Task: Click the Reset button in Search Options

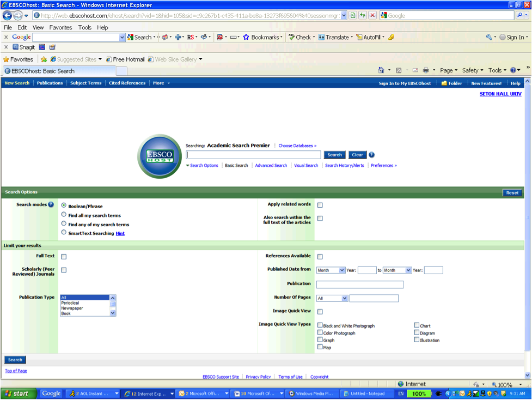Action: [x=512, y=192]
